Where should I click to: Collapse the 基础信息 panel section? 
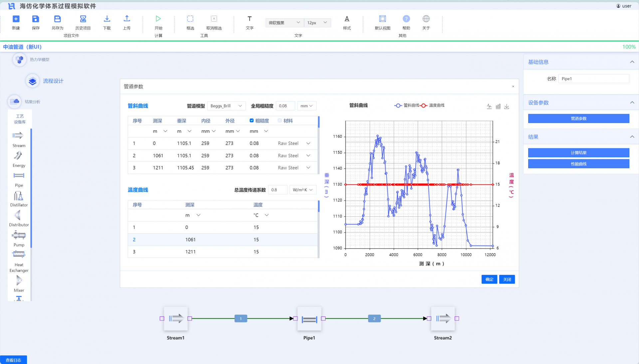tap(632, 62)
